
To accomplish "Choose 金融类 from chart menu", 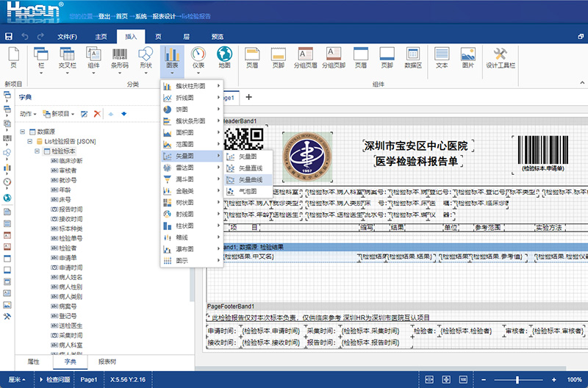I will click(x=192, y=191).
